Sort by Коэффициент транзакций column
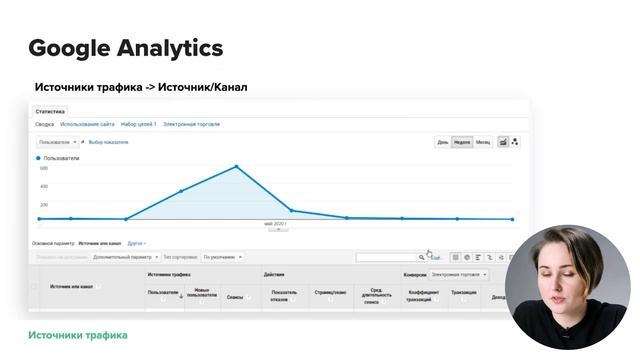Image resolution: width=640 pixels, height=360 pixels. pyautogui.click(x=424, y=296)
